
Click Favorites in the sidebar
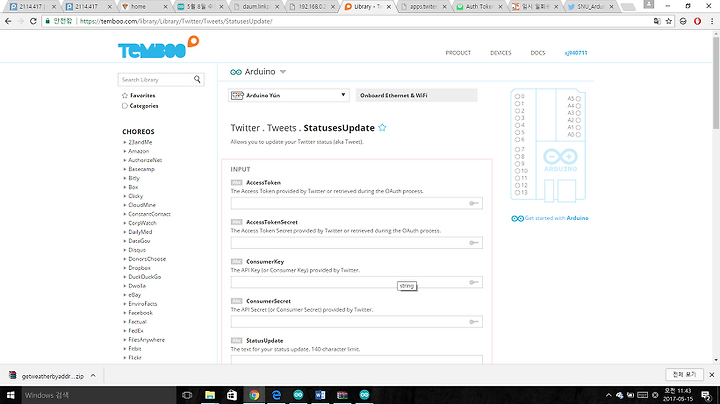[x=142, y=95]
